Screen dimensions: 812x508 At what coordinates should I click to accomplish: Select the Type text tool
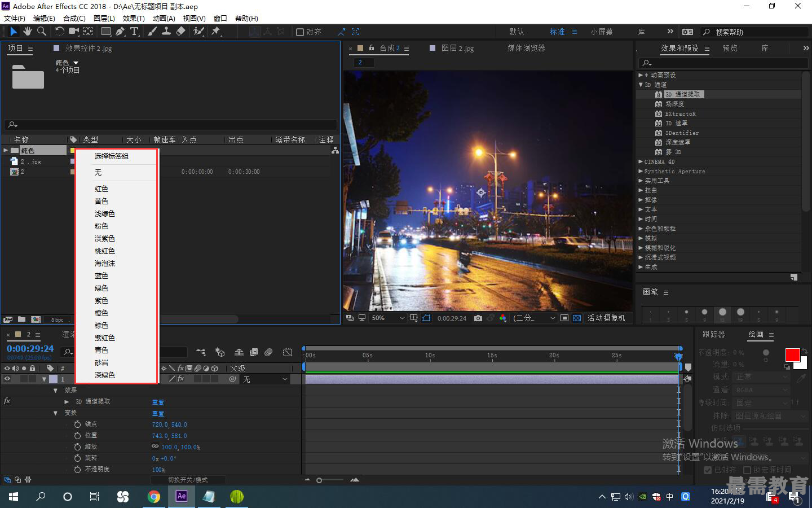click(134, 32)
